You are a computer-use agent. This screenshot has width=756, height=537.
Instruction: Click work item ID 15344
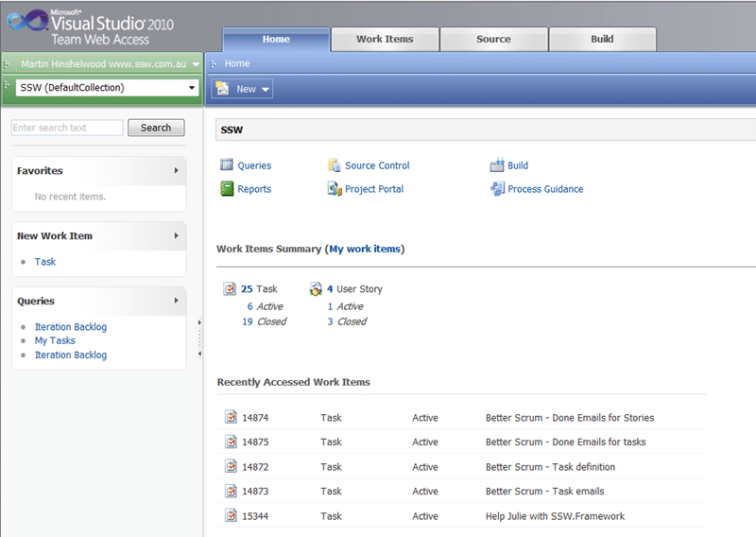pyautogui.click(x=255, y=516)
